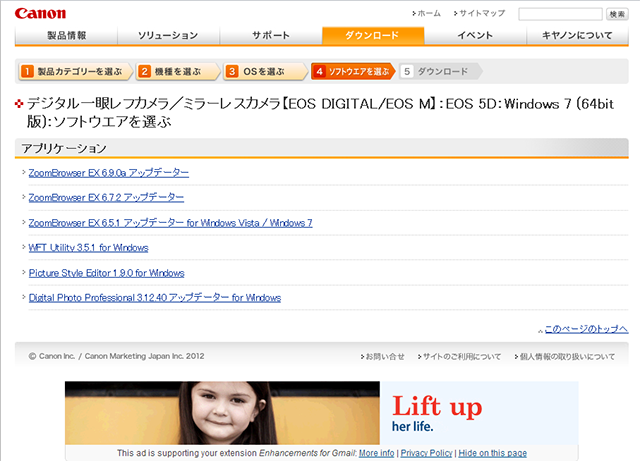
Task: Open the サポート tab
Action: pyautogui.click(x=271, y=36)
